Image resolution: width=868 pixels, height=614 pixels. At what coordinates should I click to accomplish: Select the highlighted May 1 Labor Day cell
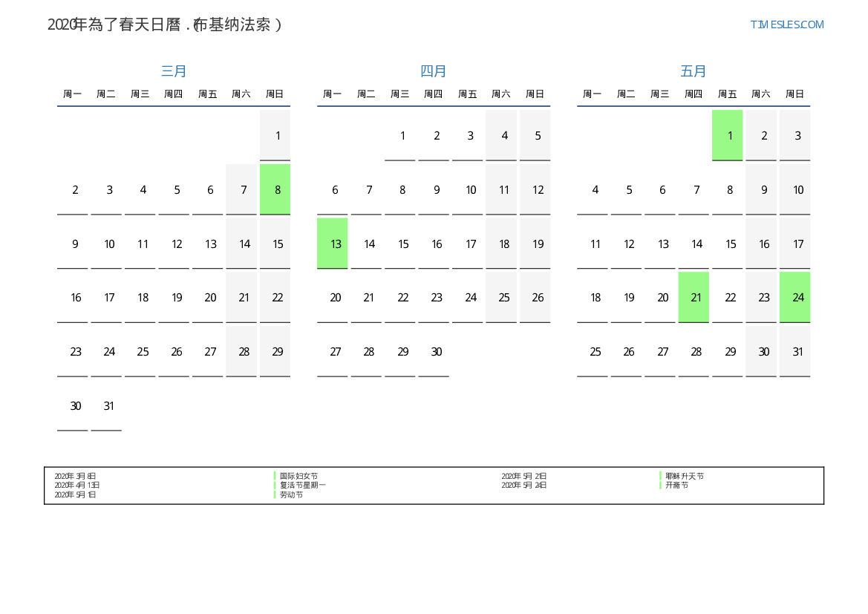pyautogui.click(x=728, y=135)
